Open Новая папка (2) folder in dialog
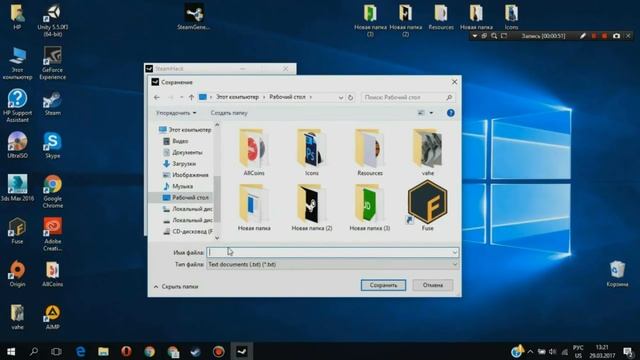The height and width of the screenshot is (360, 640). [311, 207]
